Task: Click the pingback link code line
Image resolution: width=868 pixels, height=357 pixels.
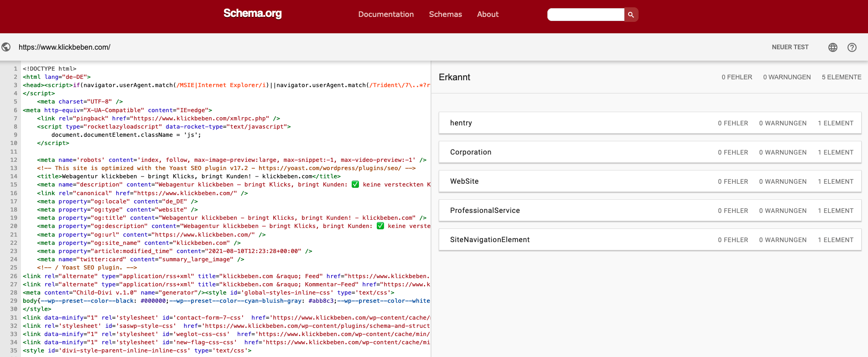Action: coord(158,119)
